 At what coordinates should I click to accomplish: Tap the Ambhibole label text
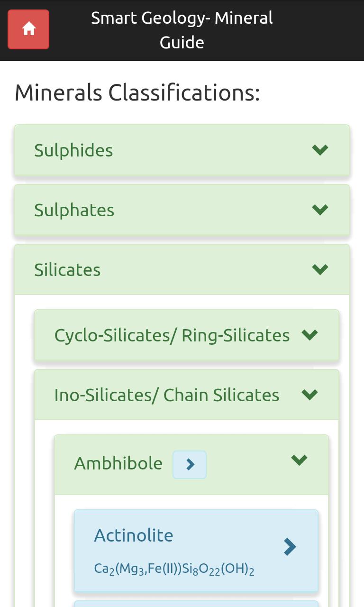[118, 464]
